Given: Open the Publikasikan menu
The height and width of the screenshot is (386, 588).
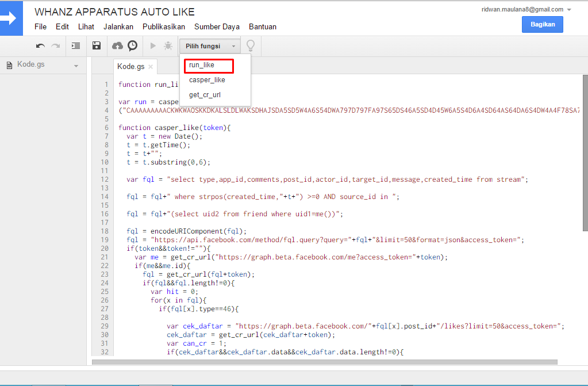Looking at the screenshot, I should coord(163,26).
